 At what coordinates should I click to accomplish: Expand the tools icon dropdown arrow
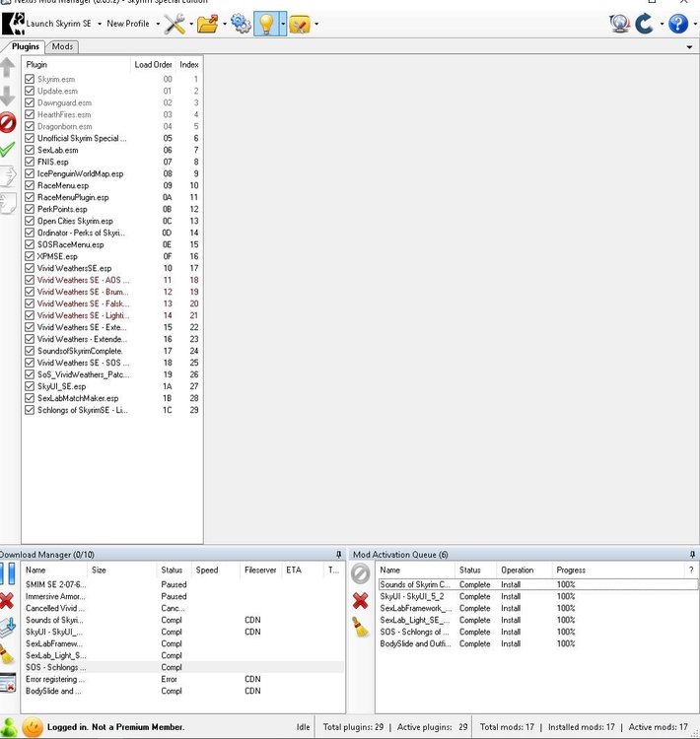pyautogui.click(x=191, y=24)
